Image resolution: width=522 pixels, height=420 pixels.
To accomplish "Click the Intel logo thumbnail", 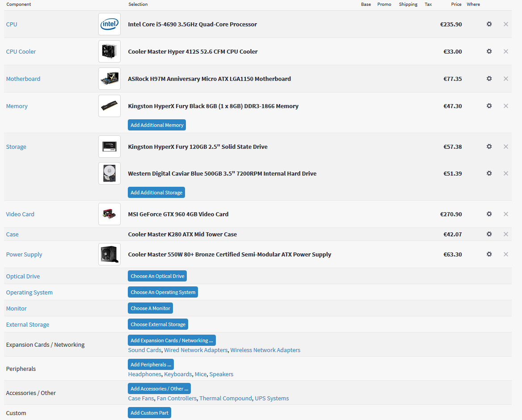I will (109, 24).
